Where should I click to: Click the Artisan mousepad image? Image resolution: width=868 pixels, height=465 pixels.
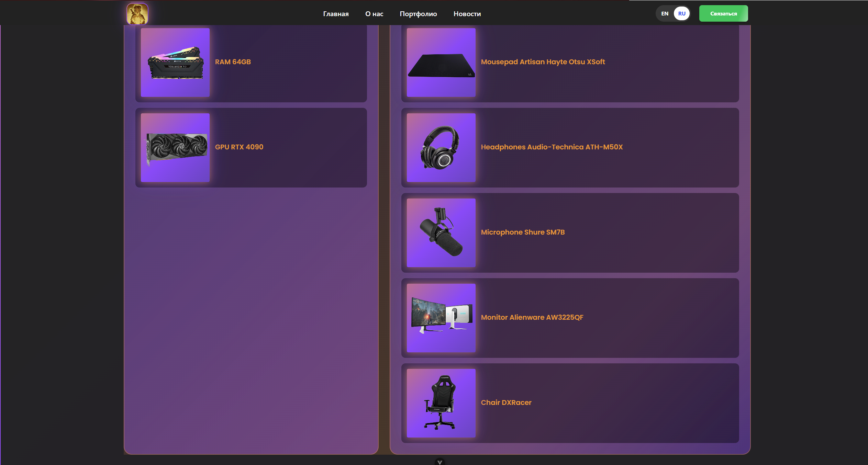click(x=441, y=63)
